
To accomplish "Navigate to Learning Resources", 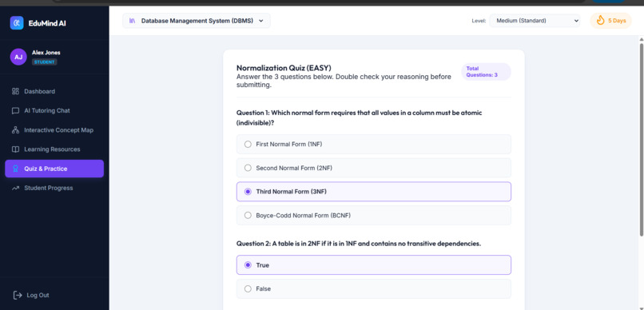I will tap(54, 149).
